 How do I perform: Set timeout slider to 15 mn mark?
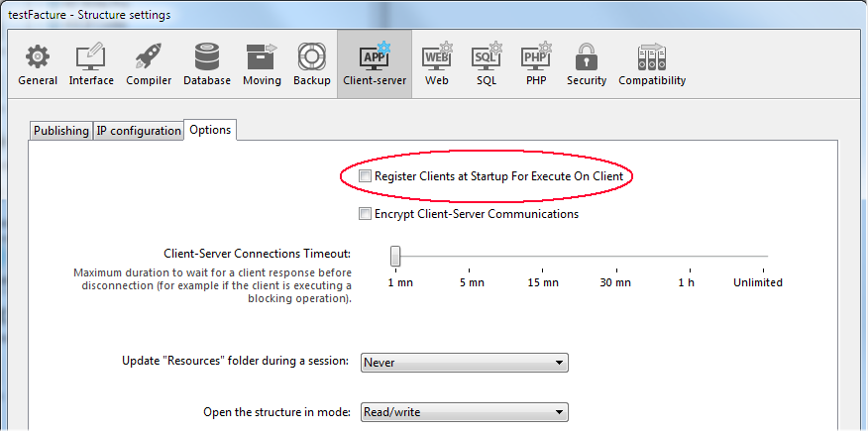point(543,257)
